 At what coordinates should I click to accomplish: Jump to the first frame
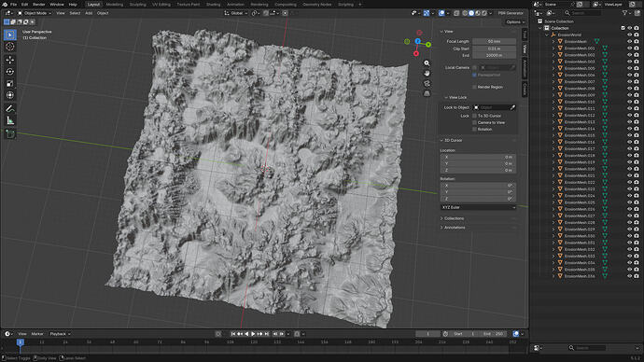click(x=233, y=334)
